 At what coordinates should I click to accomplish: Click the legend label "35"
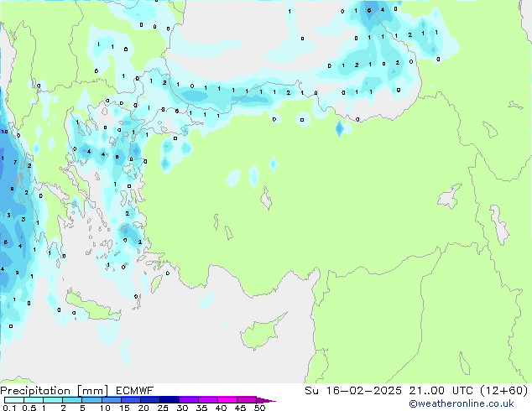pyautogui.click(x=201, y=408)
